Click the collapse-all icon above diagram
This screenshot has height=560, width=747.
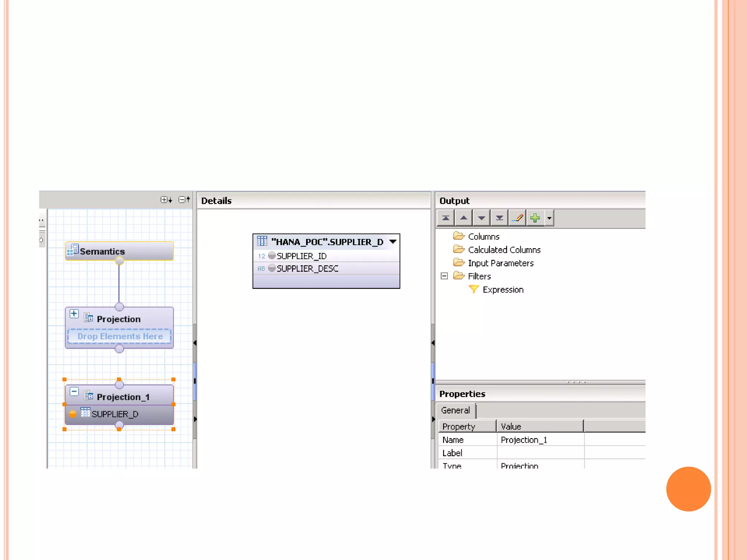pos(184,200)
